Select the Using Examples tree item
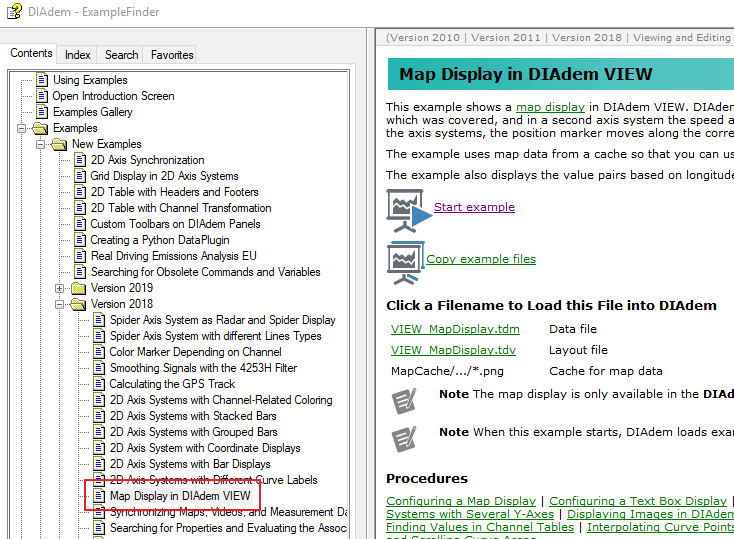 coord(90,80)
